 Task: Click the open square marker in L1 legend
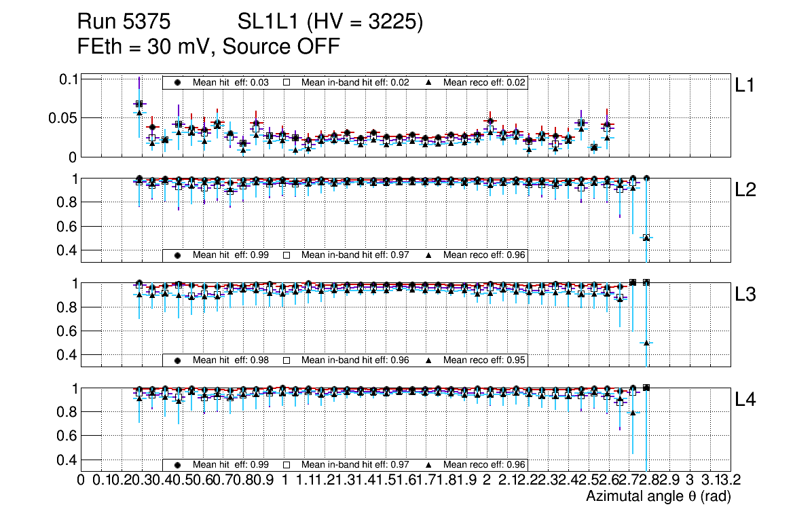point(287,82)
